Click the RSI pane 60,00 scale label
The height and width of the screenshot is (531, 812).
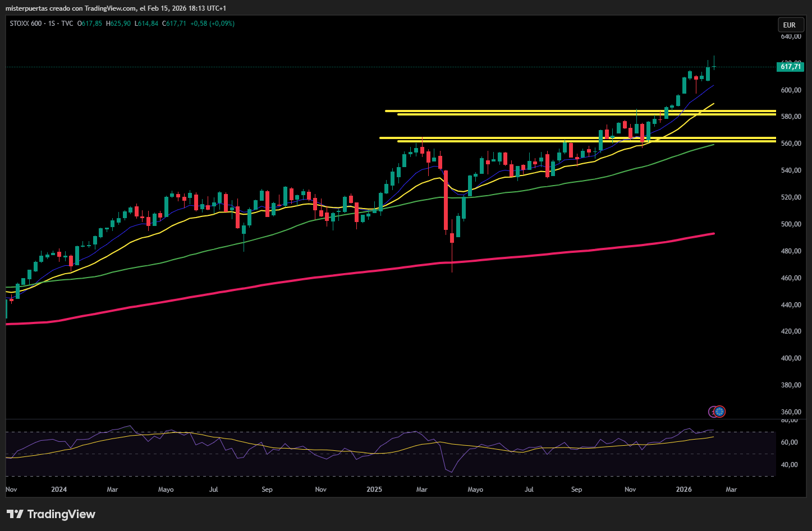tap(789, 442)
